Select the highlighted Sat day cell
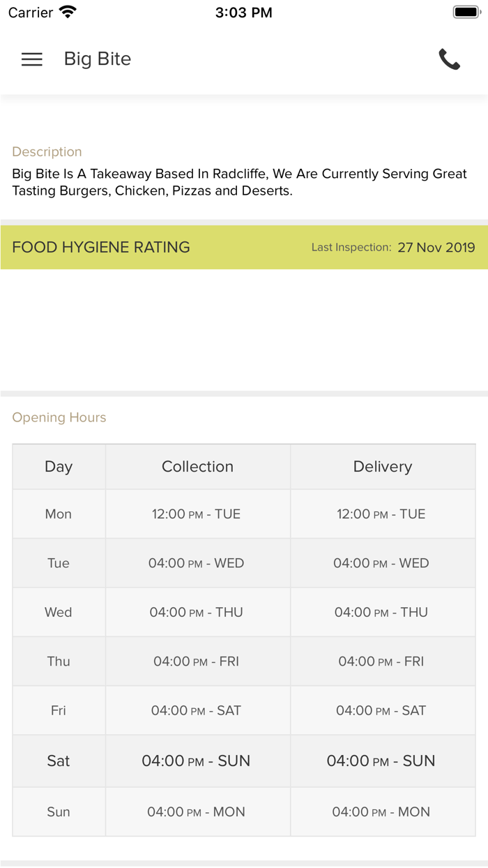Screen dimensions: 488x868 [59, 761]
